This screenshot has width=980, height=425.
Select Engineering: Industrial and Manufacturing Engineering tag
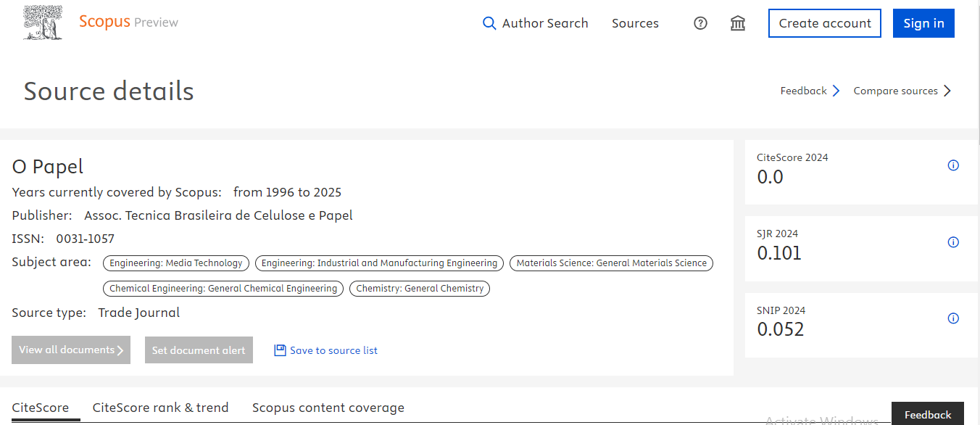coord(379,263)
